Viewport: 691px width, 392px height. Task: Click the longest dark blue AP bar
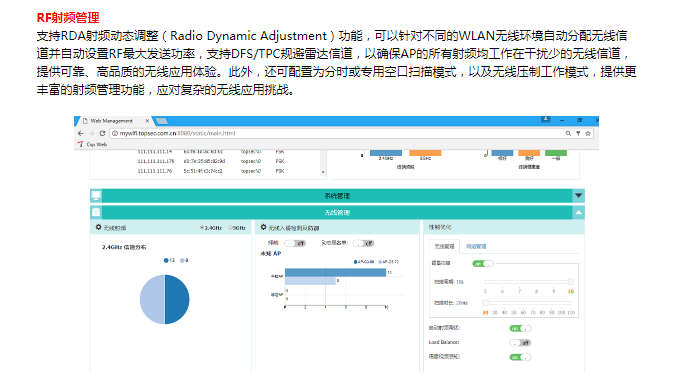click(335, 273)
